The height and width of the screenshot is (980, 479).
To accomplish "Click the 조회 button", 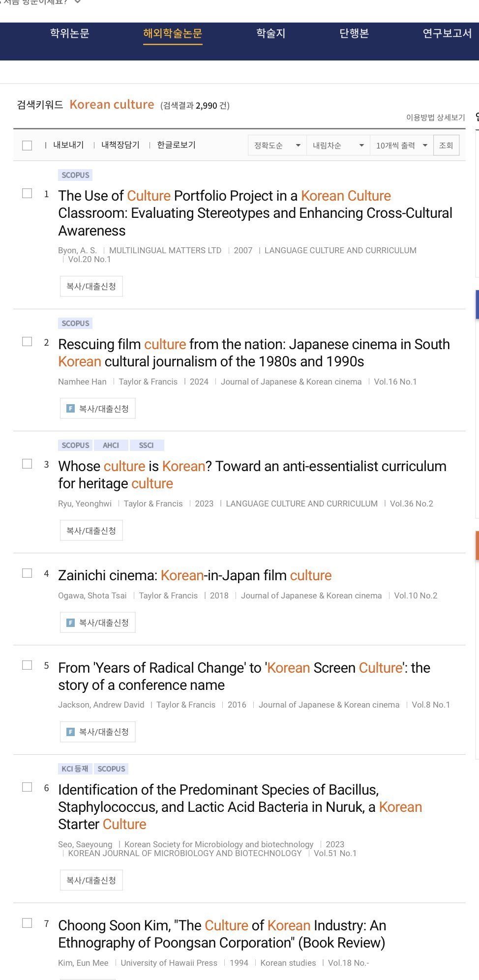I will (446, 146).
